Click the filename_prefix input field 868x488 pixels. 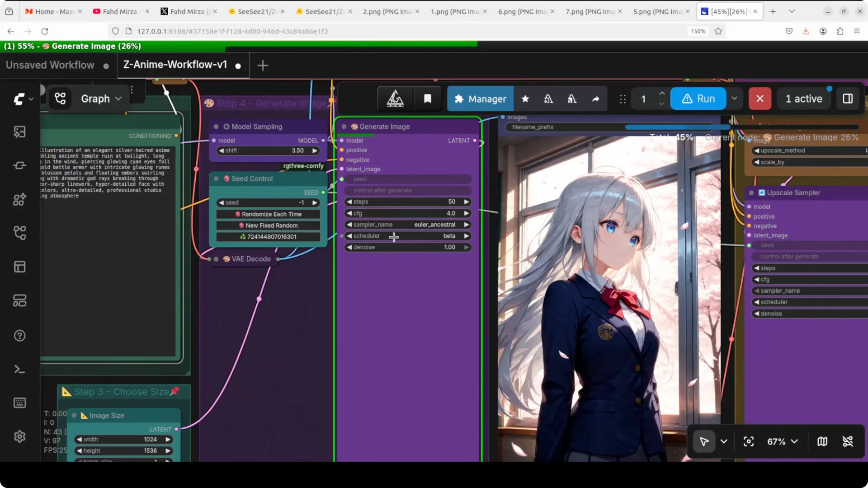(608, 127)
